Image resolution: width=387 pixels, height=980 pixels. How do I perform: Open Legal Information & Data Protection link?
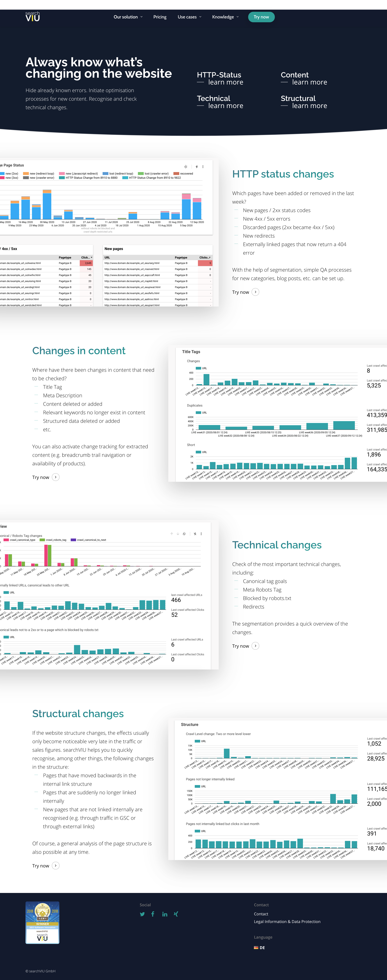pos(287,921)
